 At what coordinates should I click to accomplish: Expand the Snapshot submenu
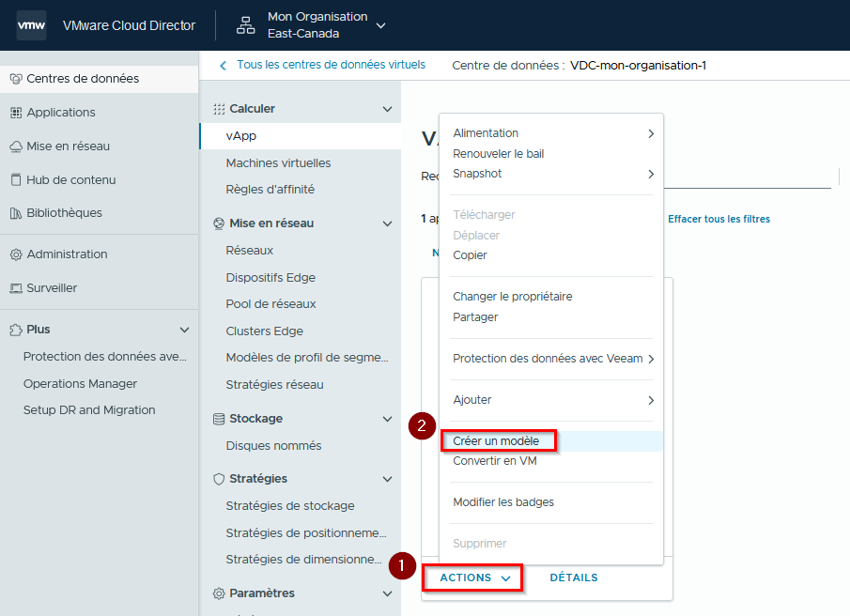pyautogui.click(x=551, y=174)
